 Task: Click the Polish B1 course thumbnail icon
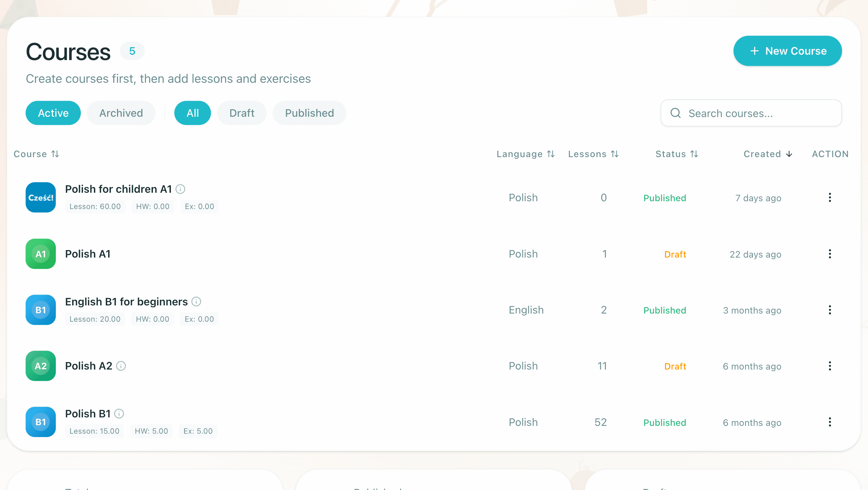point(40,422)
